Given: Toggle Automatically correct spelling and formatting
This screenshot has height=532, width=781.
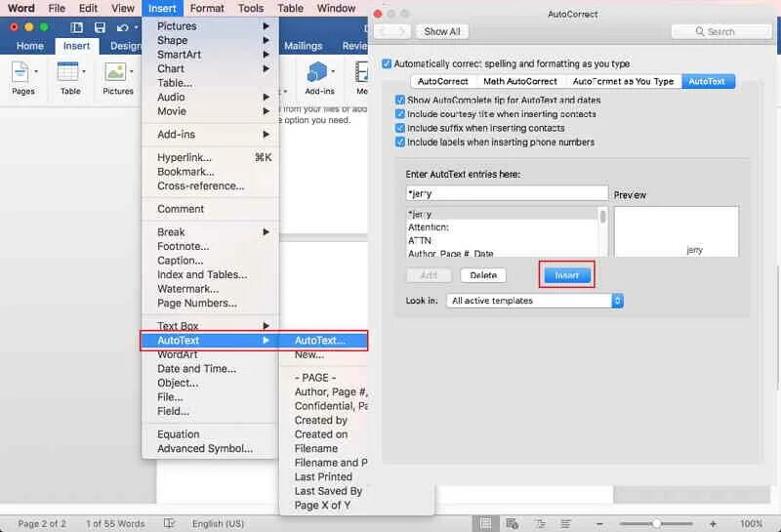Looking at the screenshot, I should pyautogui.click(x=387, y=63).
